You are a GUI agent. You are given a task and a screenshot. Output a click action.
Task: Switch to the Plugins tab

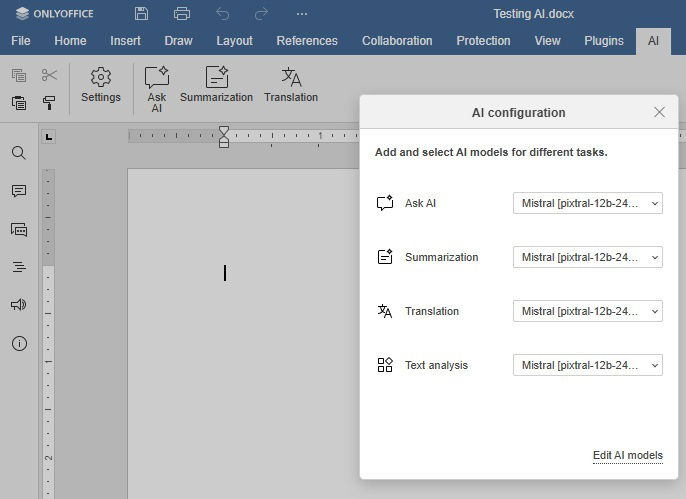coord(604,41)
